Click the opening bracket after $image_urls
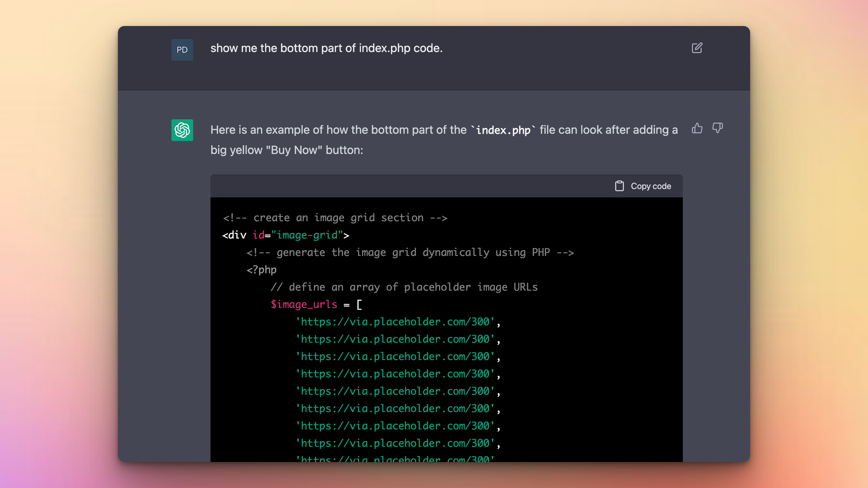 pos(359,305)
